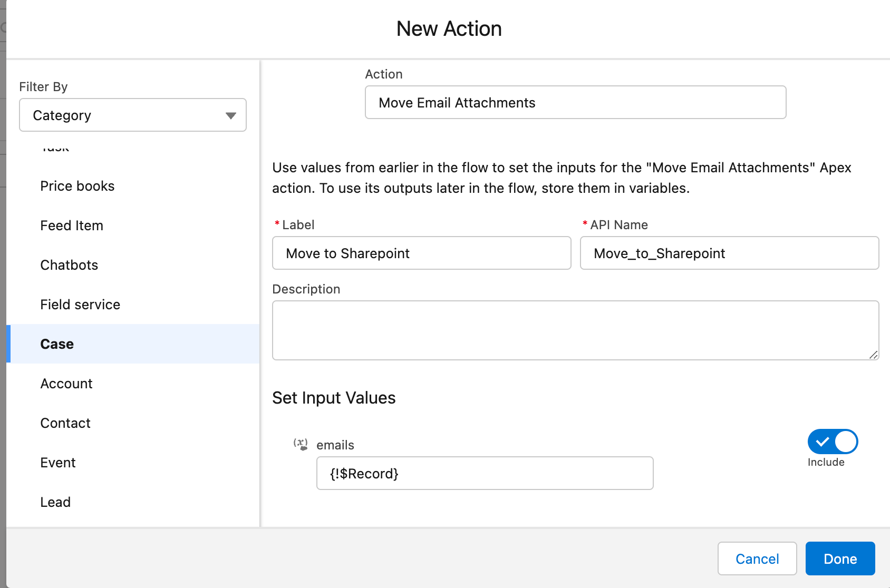Choose Chatbots in the category list

69,265
